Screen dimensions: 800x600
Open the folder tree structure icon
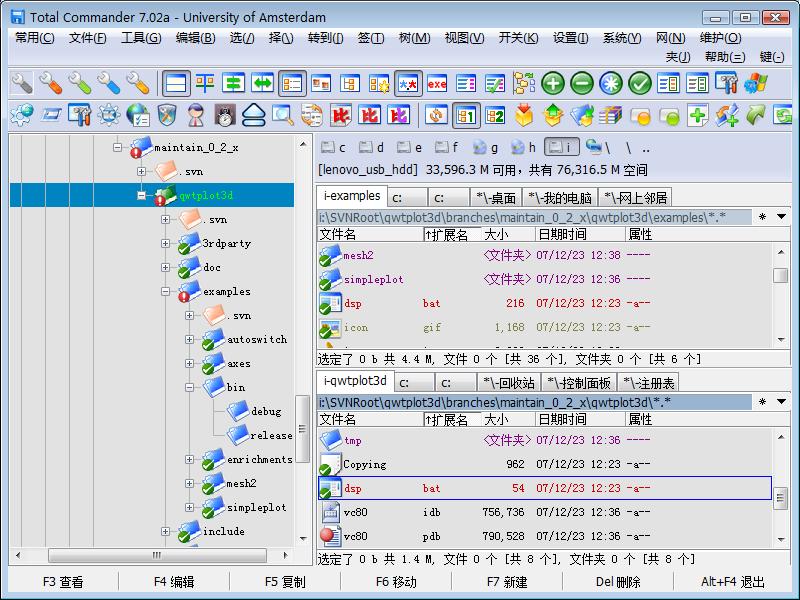click(x=523, y=84)
